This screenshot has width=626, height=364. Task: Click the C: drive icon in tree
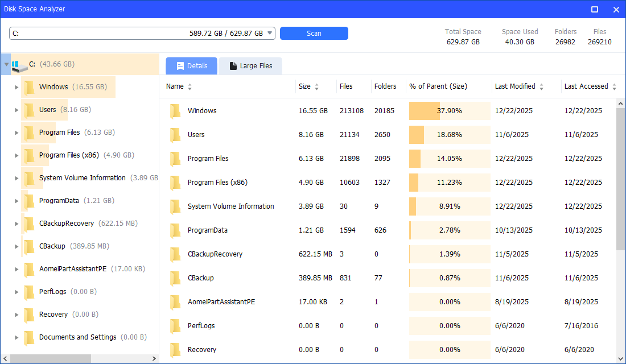tap(19, 66)
